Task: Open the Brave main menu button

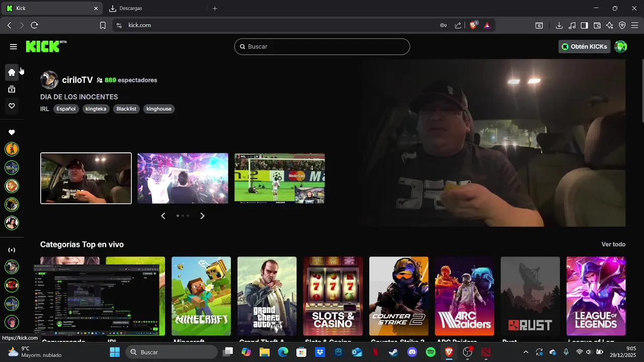Action: [x=635, y=25]
